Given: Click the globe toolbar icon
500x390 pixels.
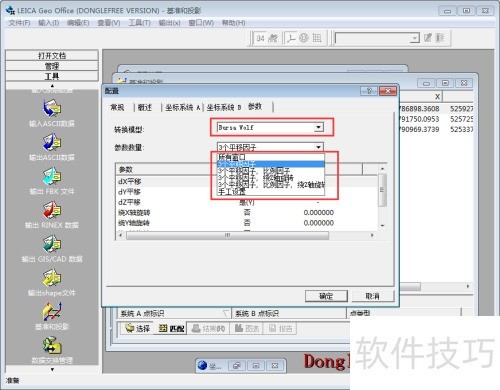Looking at the screenshot, I should click(x=304, y=38).
